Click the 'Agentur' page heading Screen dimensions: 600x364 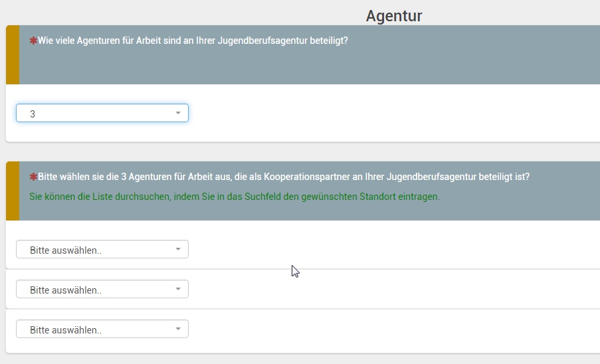point(393,16)
